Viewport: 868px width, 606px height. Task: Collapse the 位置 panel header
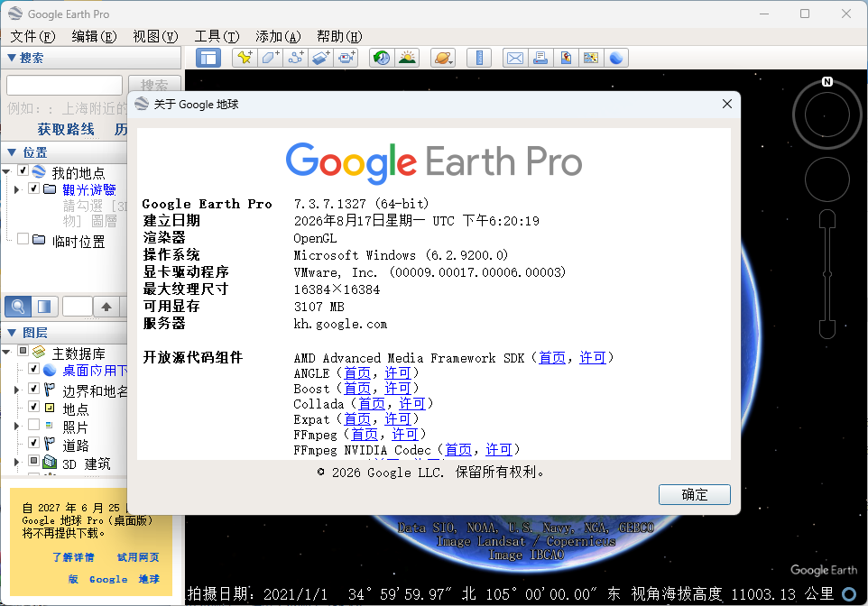click(x=65, y=152)
